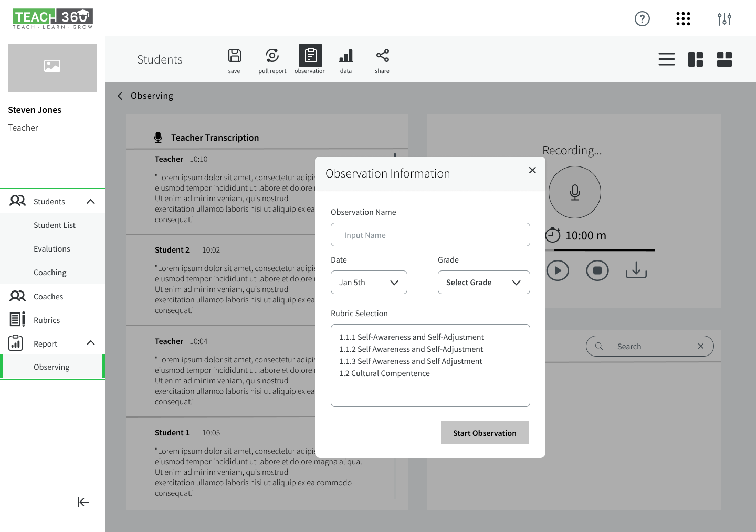The height and width of the screenshot is (532, 756).
Task: Open the apps grid icon
Action: (x=683, y=19)
